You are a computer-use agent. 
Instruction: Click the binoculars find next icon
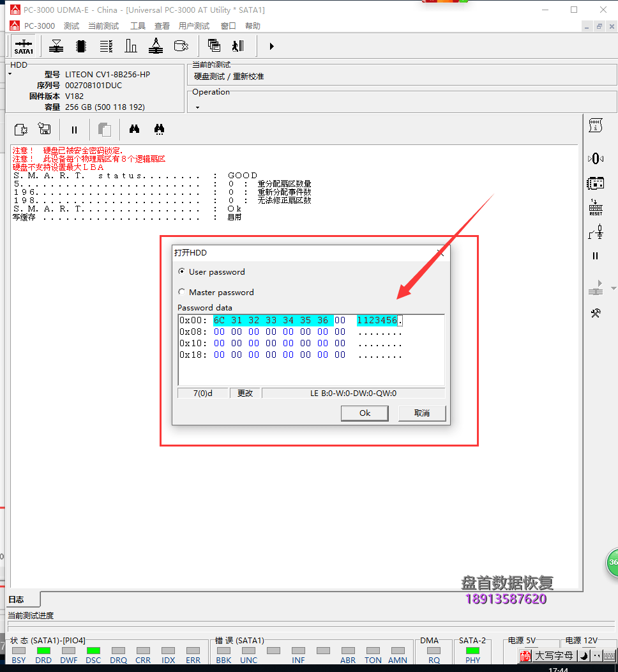160,130
